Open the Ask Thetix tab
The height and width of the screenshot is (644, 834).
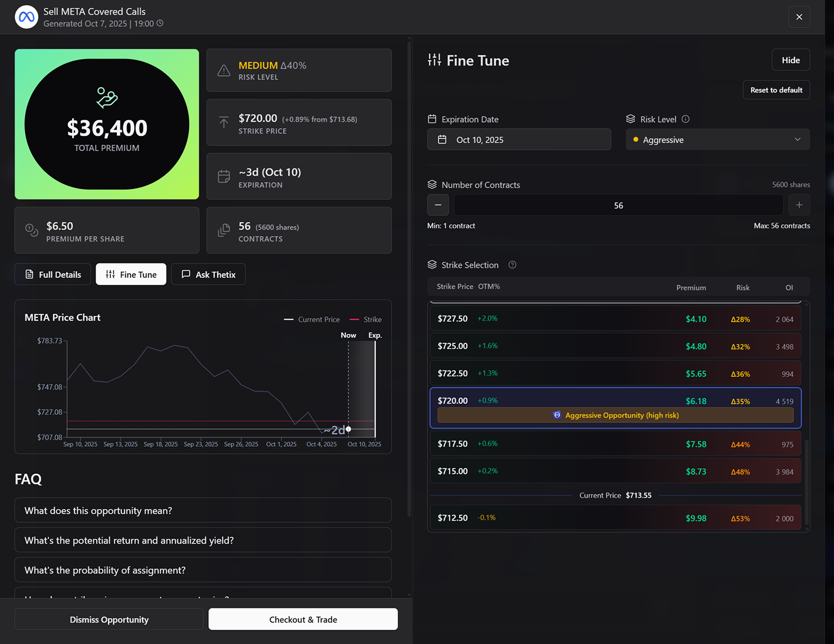(208, 274)
